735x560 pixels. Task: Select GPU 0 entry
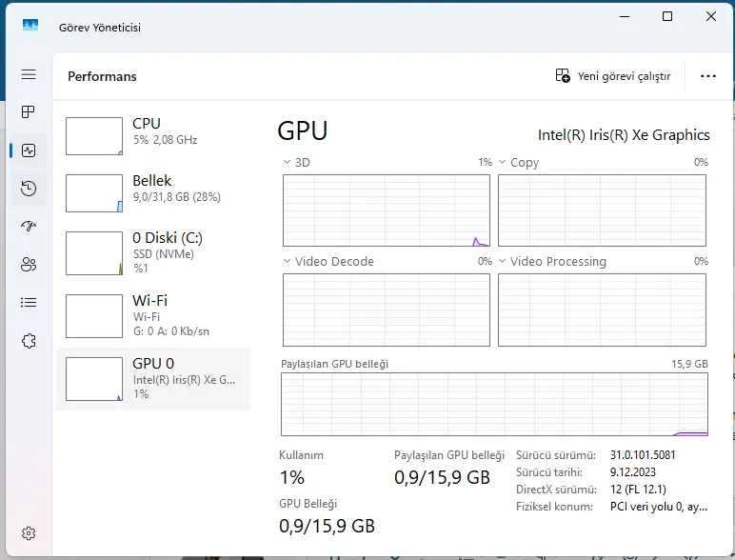click(153, 379)
